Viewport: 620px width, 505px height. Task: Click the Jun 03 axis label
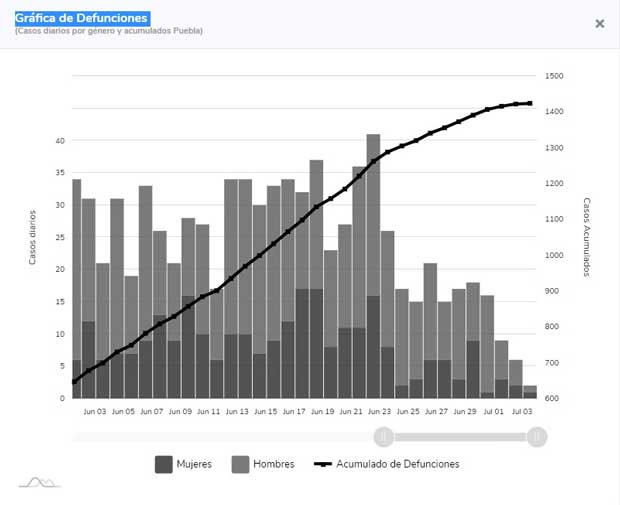click(95, 412)
